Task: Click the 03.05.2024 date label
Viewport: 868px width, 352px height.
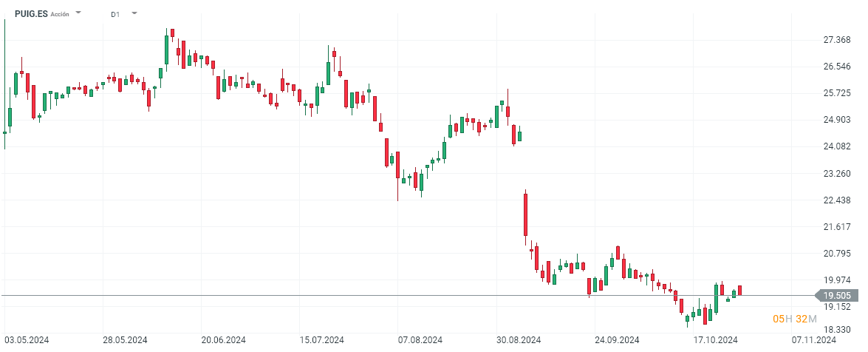Action: (x=27, y=340)
